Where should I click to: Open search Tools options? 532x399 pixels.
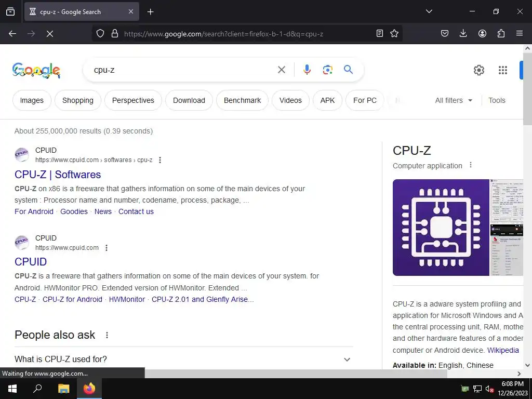(497, 100)
